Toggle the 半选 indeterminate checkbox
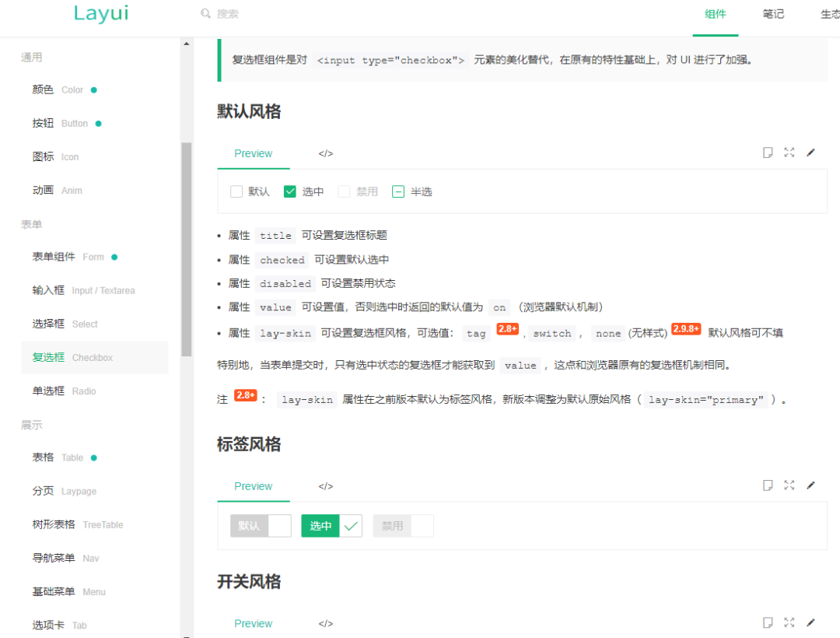 [x=398, y=191]
